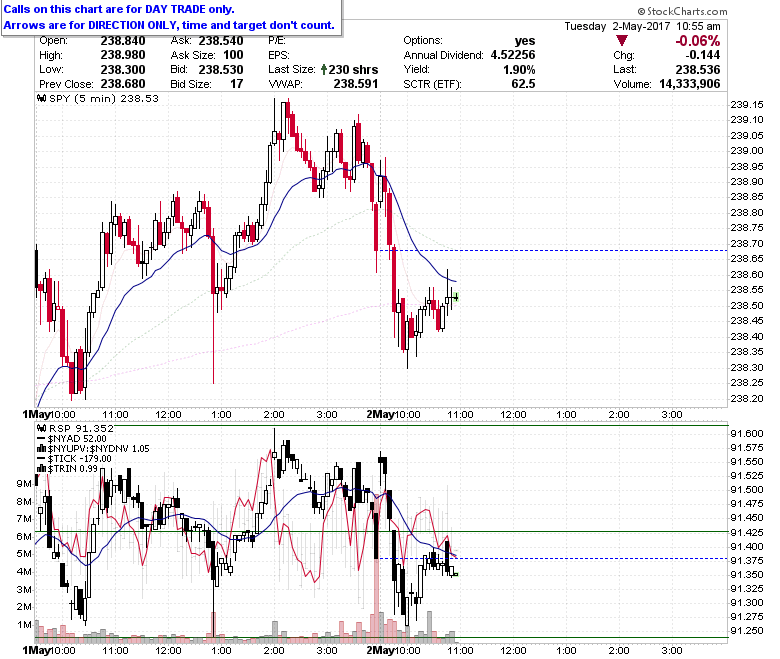
Task: Click the Last value 238.536
Action: pos(698,70)
